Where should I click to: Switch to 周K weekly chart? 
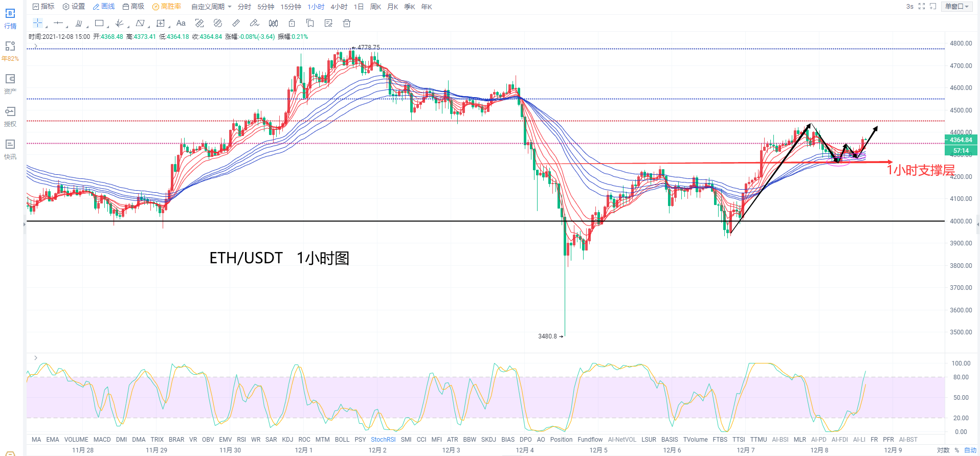tap(375, 7)
